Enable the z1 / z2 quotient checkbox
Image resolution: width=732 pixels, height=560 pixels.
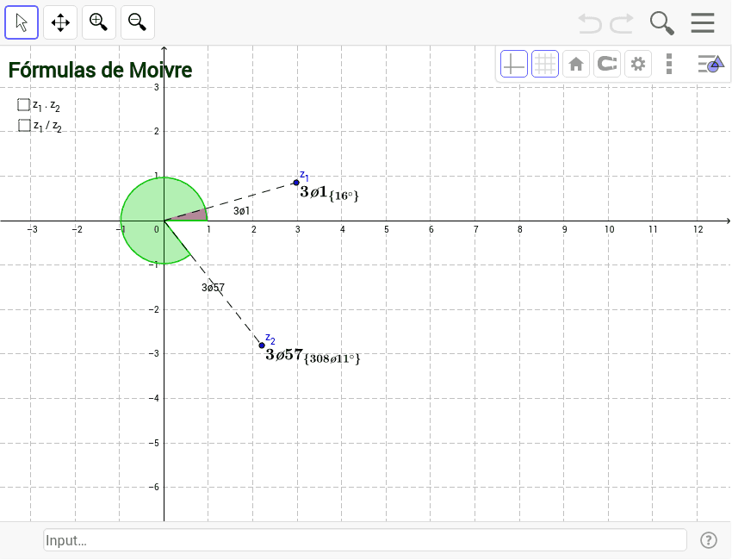(x=24, y=125)
